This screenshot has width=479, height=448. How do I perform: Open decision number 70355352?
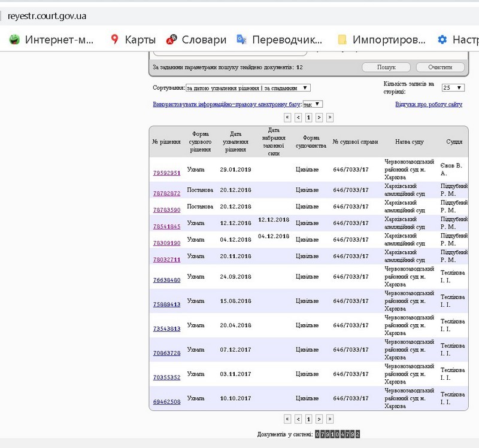coord(167,377)
